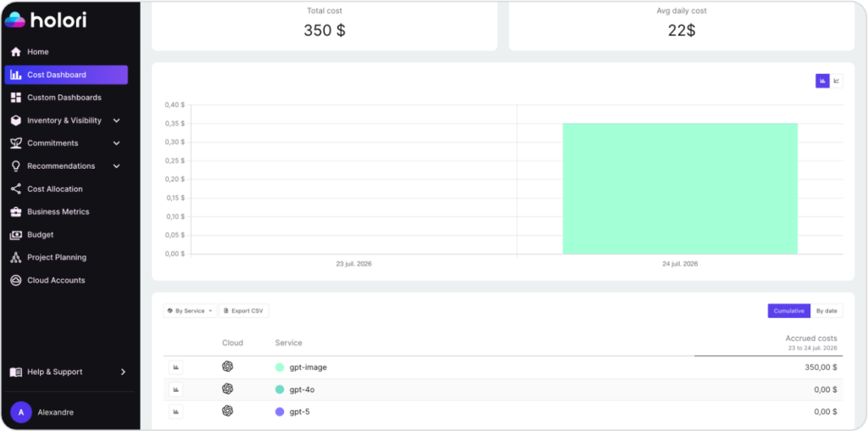Click the 0,00 $ value in gpt-4o row
This screenshot has height=431, width=868.
tap(826, 389)
